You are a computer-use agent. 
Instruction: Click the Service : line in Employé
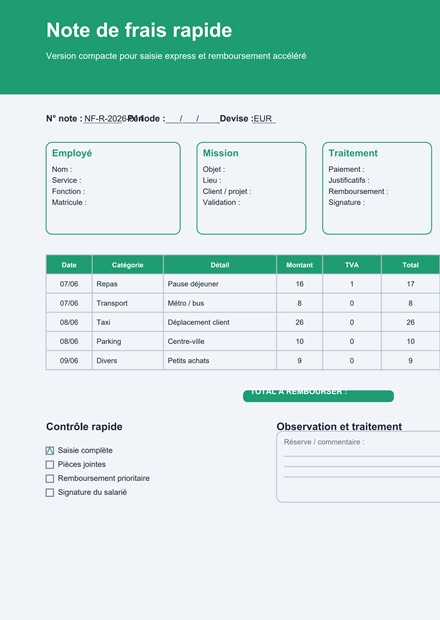pos(66,180)
